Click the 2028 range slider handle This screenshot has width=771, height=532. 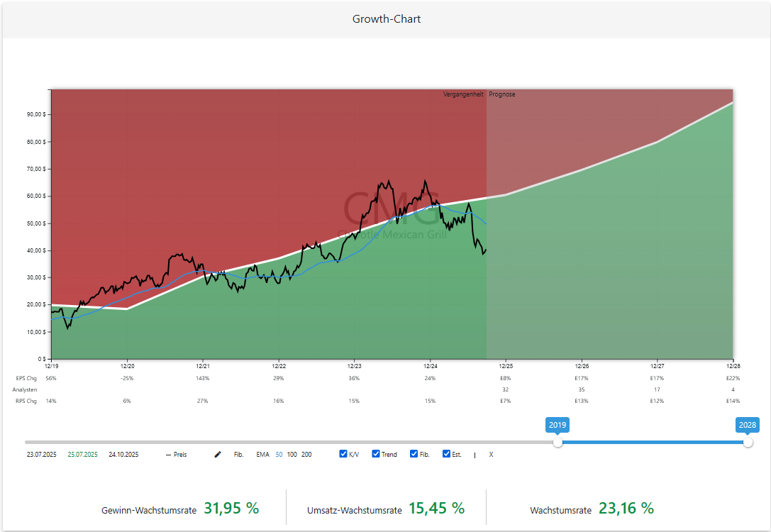point(748,442)
